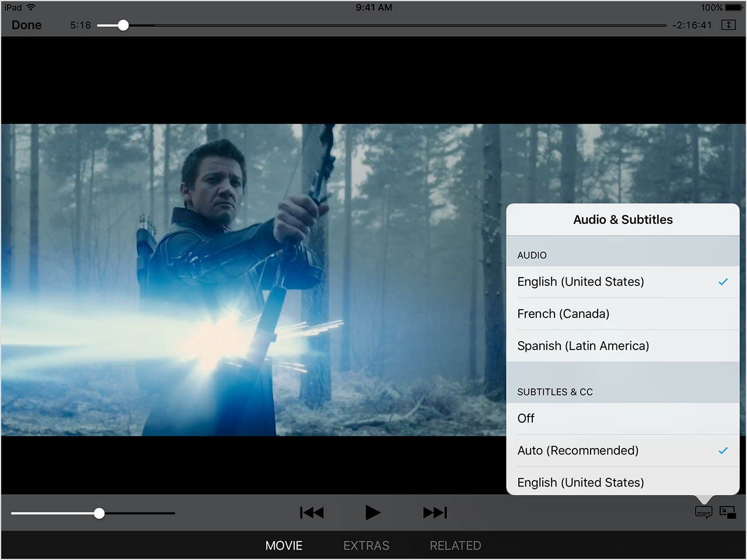Tap the 100% battery percentage
The width and height of the screenshot is (747, 560).
tap(712, 8)
